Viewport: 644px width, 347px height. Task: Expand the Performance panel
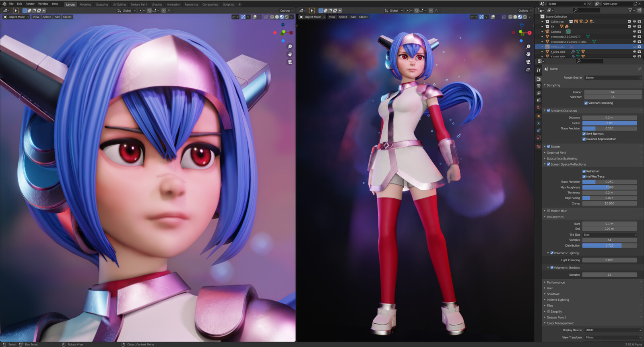(x=555, y=283)
